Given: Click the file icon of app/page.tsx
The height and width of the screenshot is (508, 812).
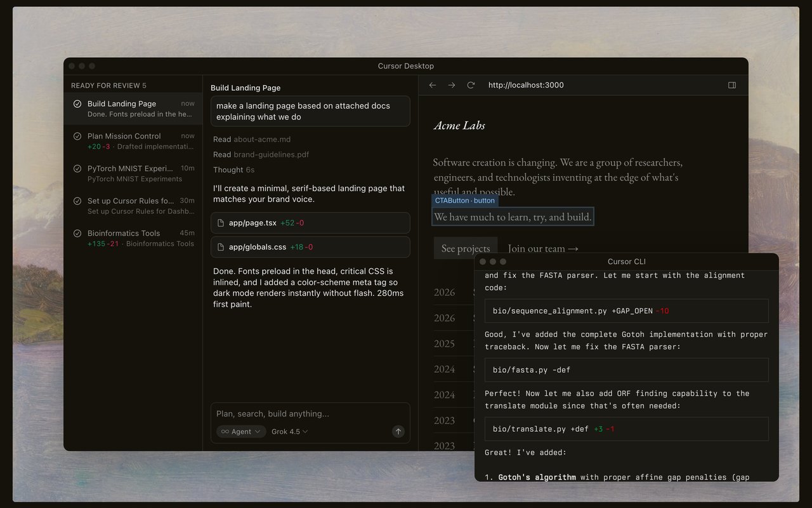Looking at the screenshot, I should coord(221,223).
